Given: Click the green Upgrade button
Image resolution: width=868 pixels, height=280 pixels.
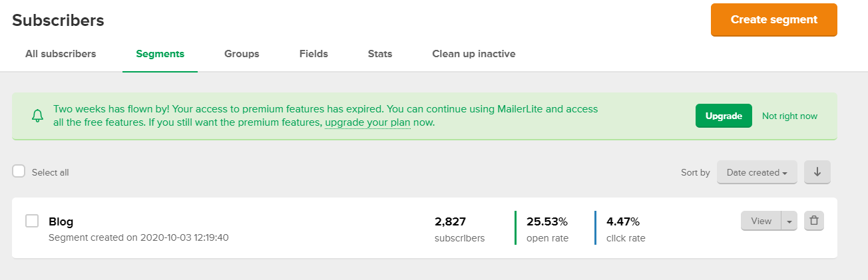Looking at the screenshot, I should [724, 116].
